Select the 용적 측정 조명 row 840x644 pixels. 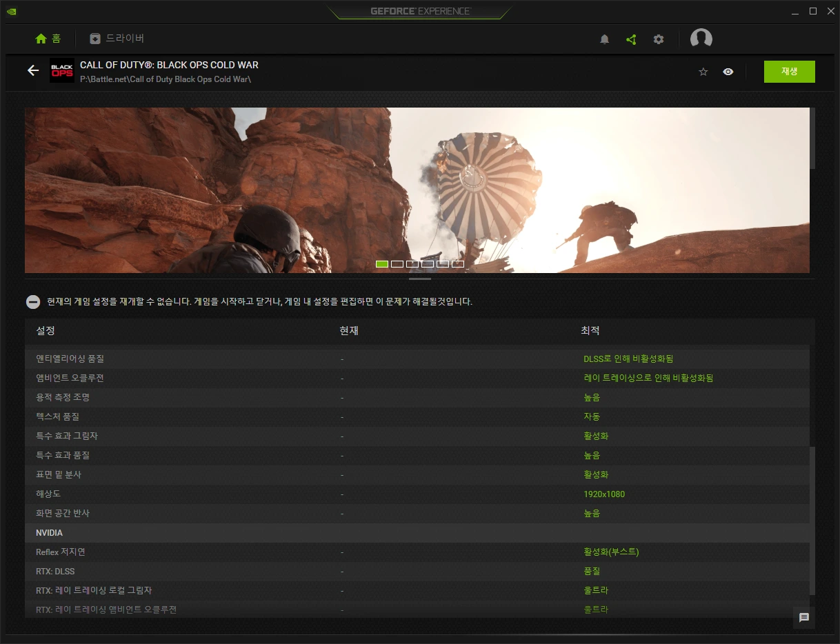(x=417, y=398)
